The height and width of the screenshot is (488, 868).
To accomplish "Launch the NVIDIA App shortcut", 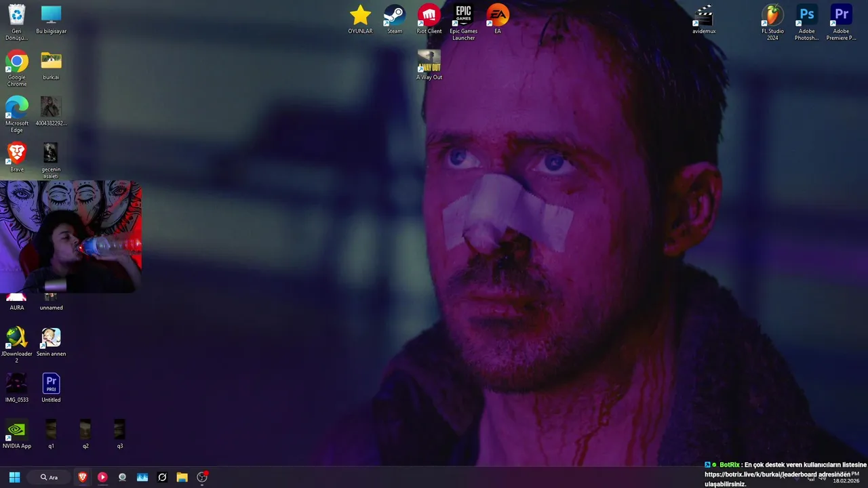I will pos(17,434).
